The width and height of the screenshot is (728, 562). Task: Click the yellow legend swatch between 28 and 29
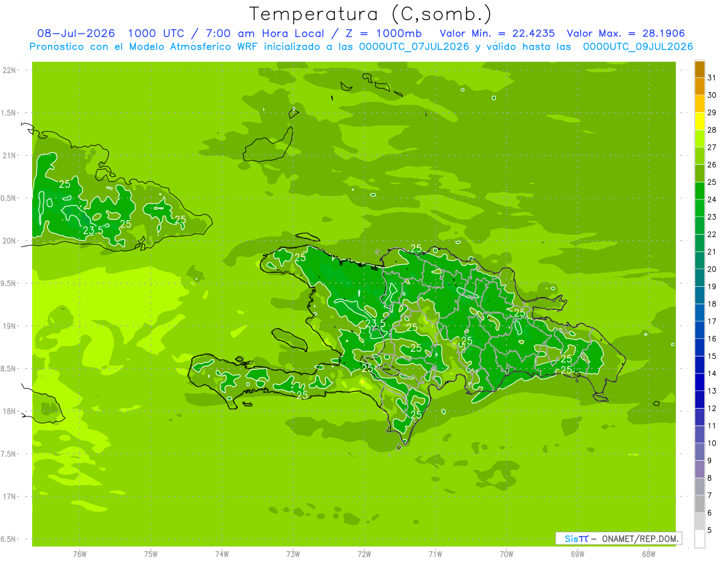[699, 121]
